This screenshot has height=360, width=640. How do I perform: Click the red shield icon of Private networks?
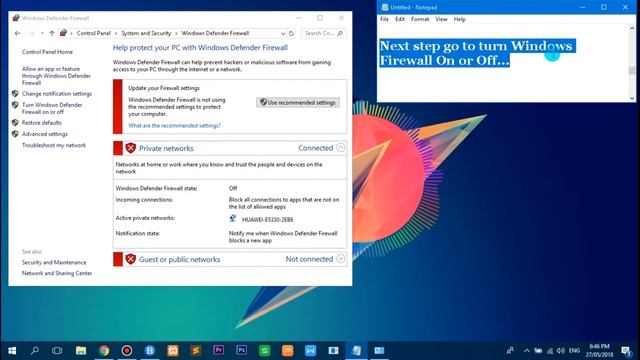[131, 148]
